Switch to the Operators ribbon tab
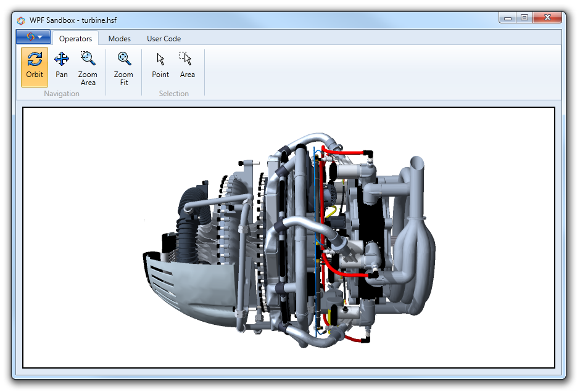Viewport: 580px width, 392px height. (75, 38)
